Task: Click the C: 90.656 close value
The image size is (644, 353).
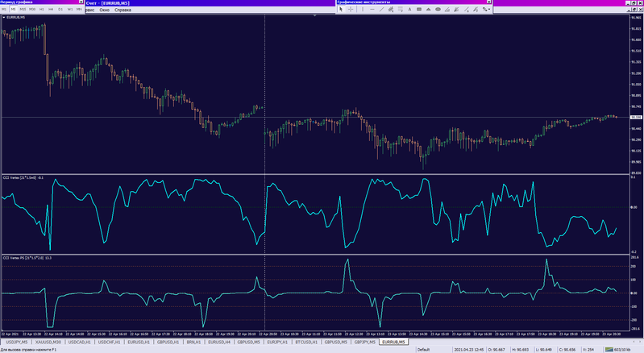Action: (567, 350)
